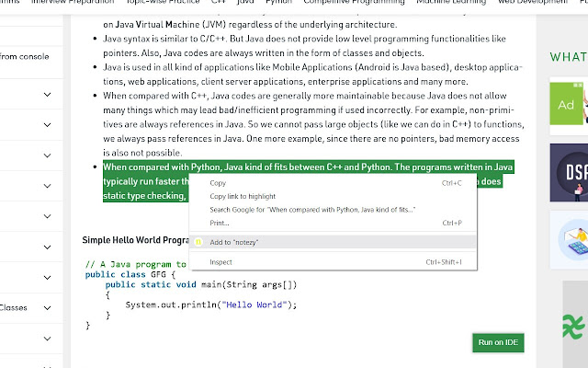The height and width of the screenshot is (368, 588).
Task: Click text 'is also not possible.'
Action: point(142,153)
